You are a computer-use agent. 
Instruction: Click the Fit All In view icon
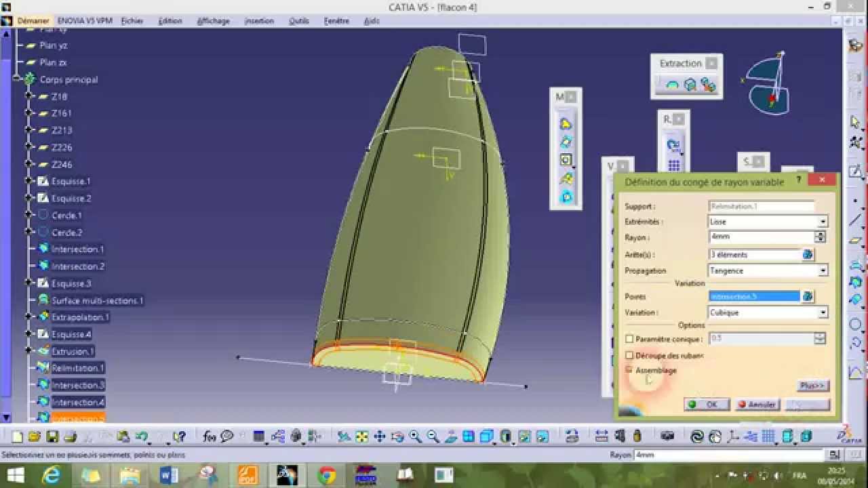click(362, 437)
